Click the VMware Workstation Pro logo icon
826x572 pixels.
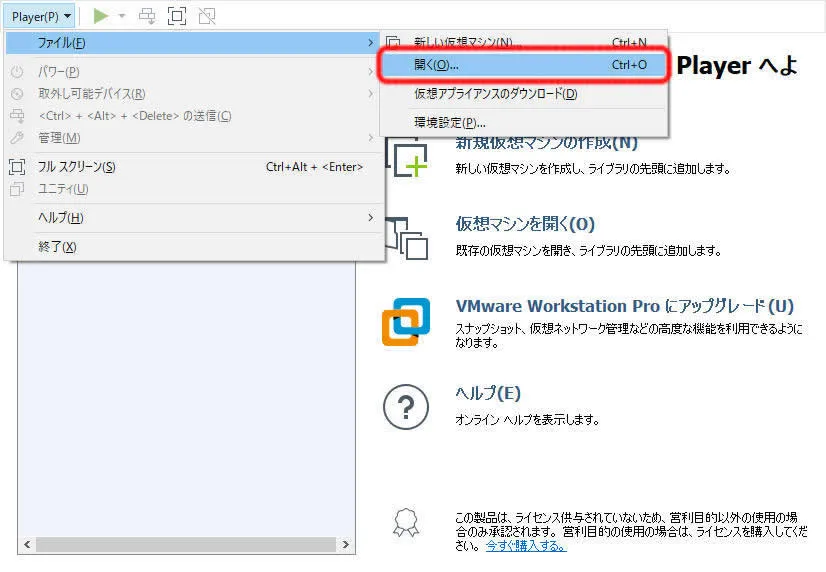(x=406, y=322)
